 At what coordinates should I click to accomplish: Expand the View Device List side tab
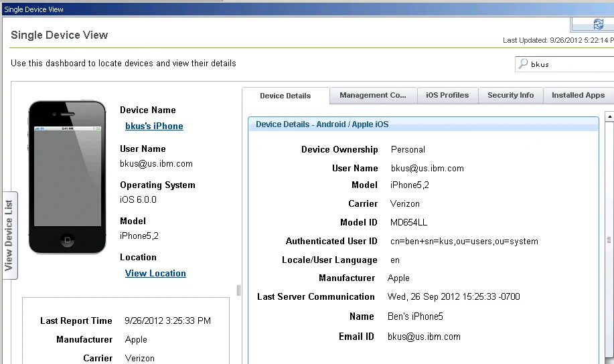[9, 236]
